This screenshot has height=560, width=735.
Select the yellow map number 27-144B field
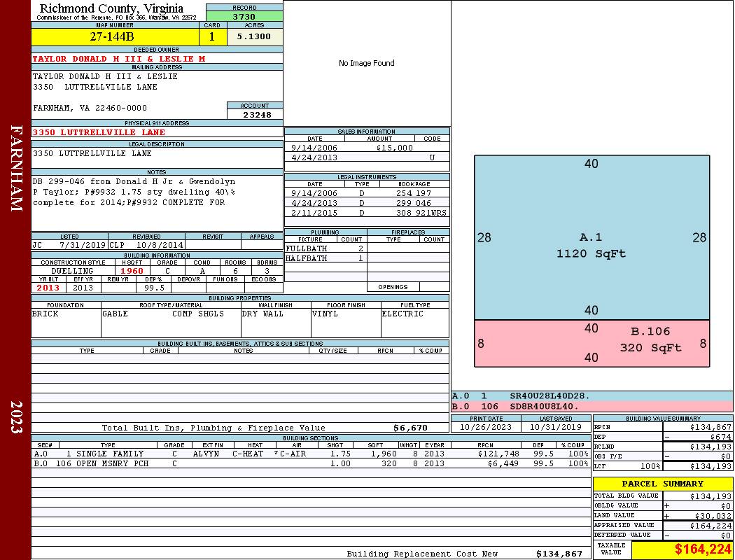(x=115, y=36)
